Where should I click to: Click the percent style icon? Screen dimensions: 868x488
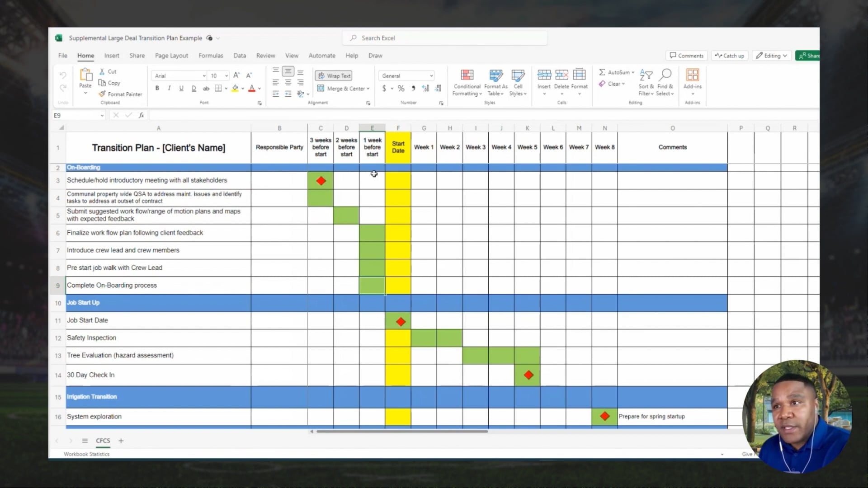pos(401,89)
